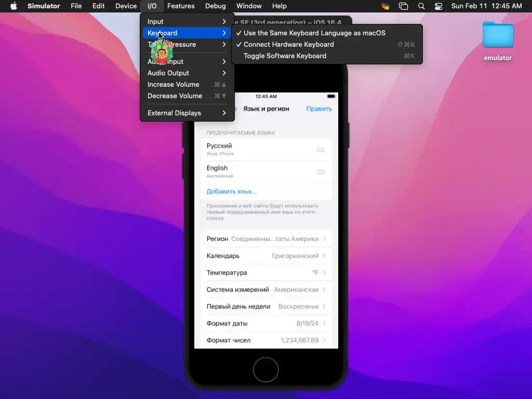Tap Добавить язык… link

pyautogui.click(x=232, y=191)
